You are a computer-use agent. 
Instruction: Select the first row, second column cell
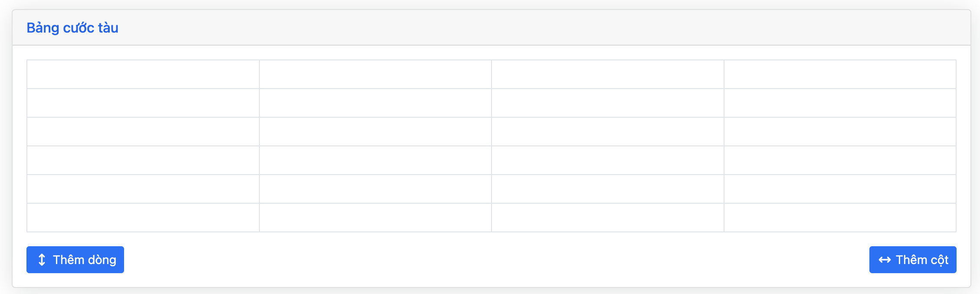tap(375, 74)
